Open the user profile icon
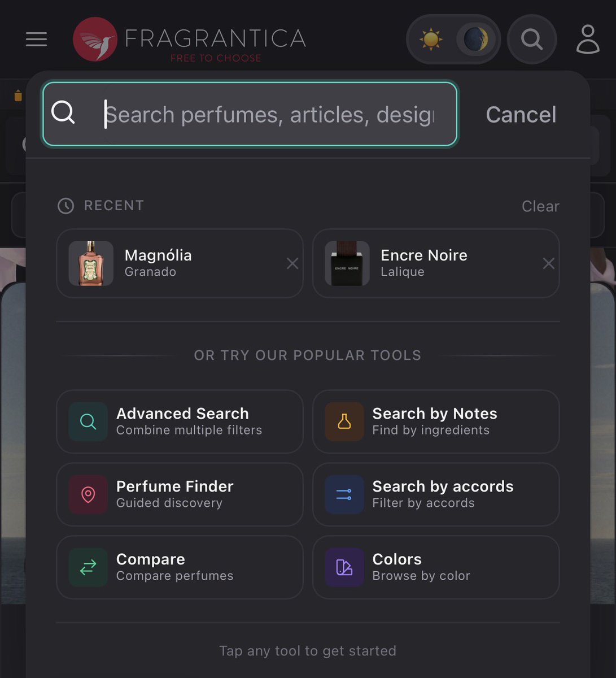 tap(587, 39)
